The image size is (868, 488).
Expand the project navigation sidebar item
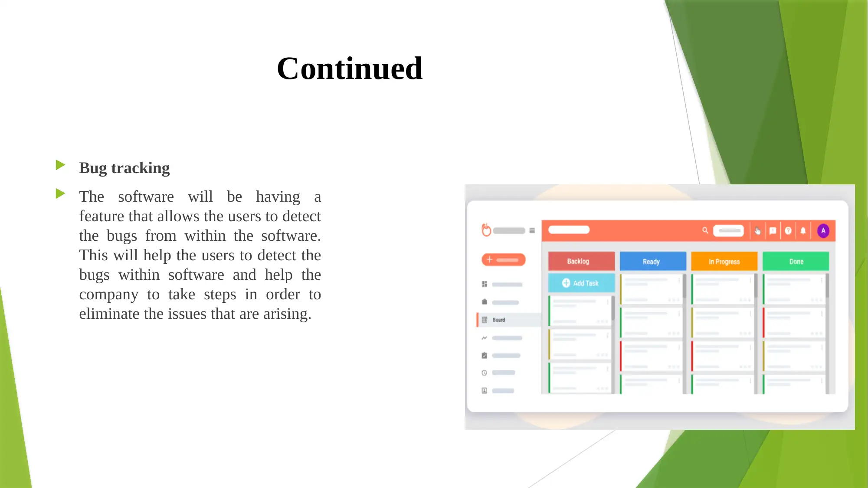point(532,231)
